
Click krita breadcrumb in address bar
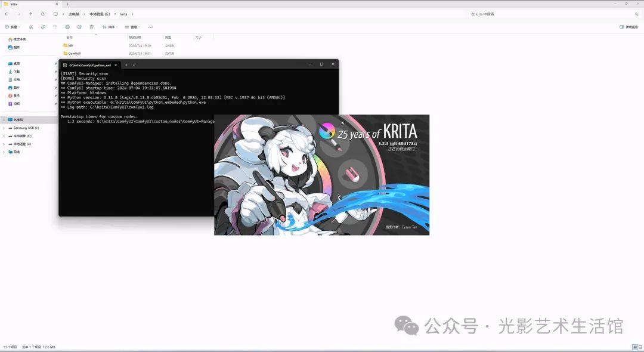123,14
